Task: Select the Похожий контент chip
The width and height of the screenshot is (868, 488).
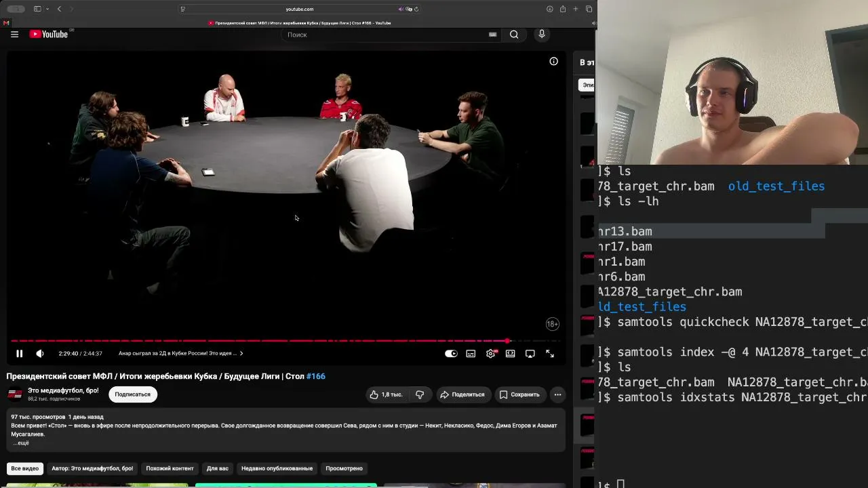Action: pyautogui.click(x=170, y=468)
